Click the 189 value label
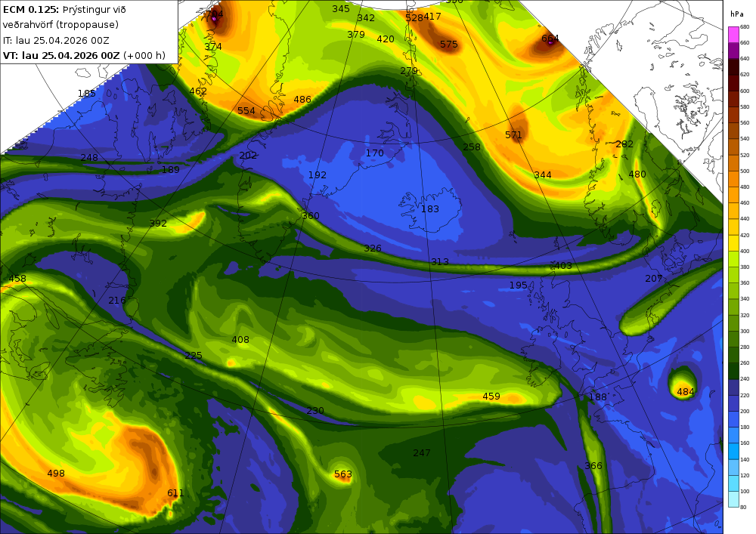Screen dimensions: 756x534 [171, 169]
